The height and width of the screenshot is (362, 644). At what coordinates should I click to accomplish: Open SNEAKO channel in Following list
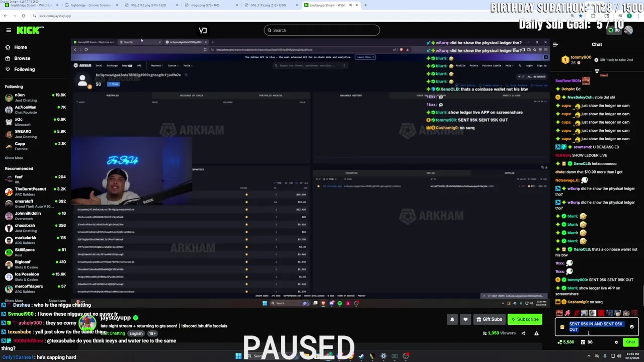[x=35, y=134]
